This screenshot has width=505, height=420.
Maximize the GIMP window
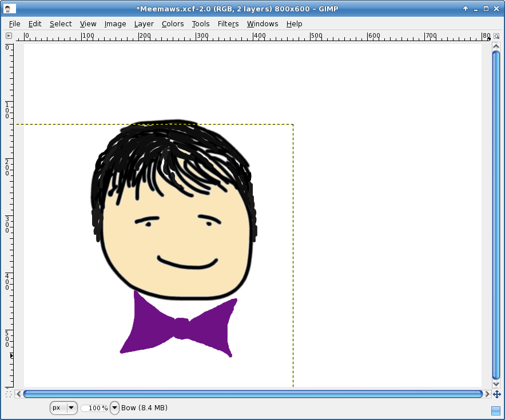click(486, 9)
